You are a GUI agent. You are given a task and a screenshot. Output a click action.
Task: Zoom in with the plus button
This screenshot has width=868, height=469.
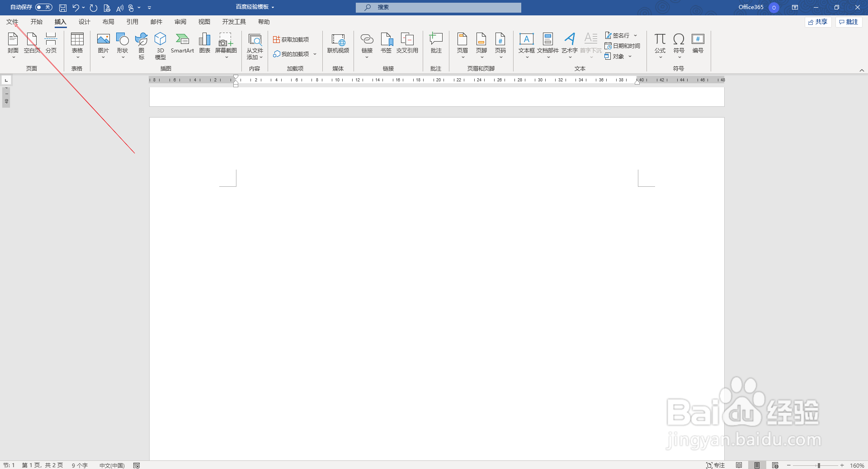(x=842, y=465)
